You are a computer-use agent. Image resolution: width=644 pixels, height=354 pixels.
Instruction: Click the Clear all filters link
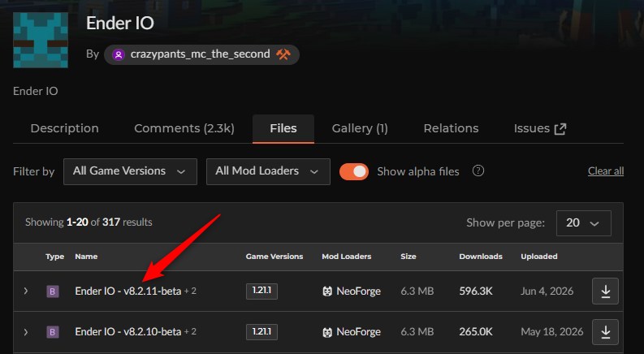pyautogui.click(x=606, y=171)
